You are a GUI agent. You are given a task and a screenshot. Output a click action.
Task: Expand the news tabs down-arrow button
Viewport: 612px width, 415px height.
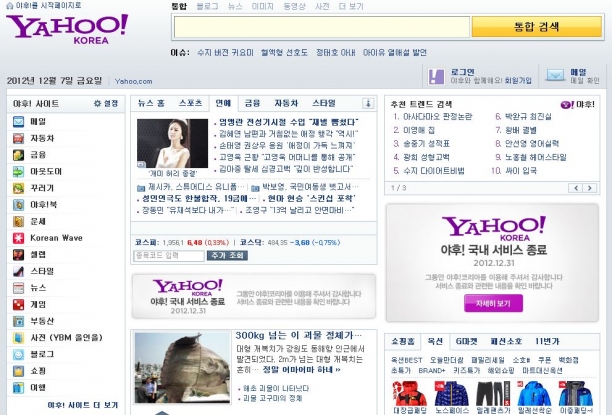(x=368, y=103)
